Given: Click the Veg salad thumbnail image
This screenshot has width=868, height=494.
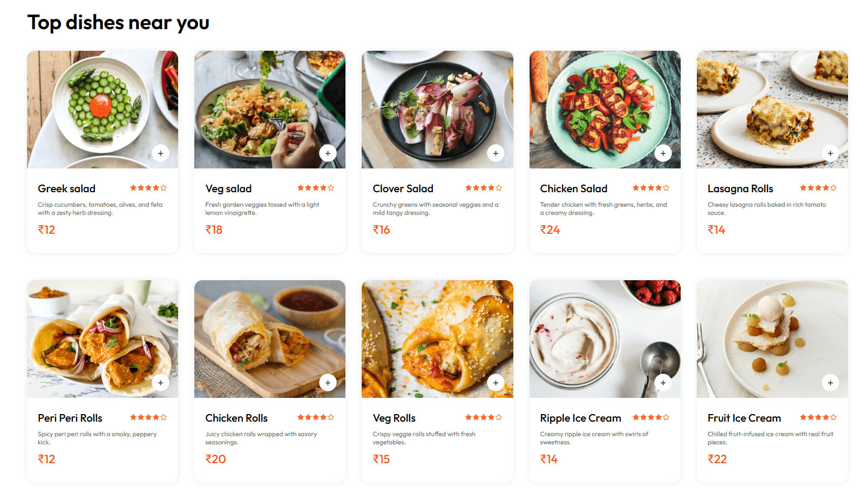Looking at the screenshot, I should (270, 109).
